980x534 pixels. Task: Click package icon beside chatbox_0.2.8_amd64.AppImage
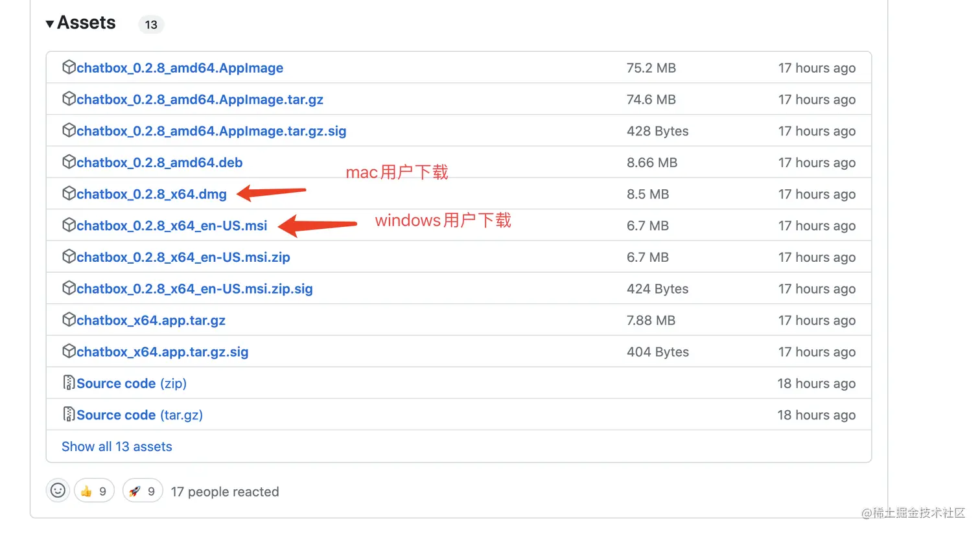click(x=69, y=67)
